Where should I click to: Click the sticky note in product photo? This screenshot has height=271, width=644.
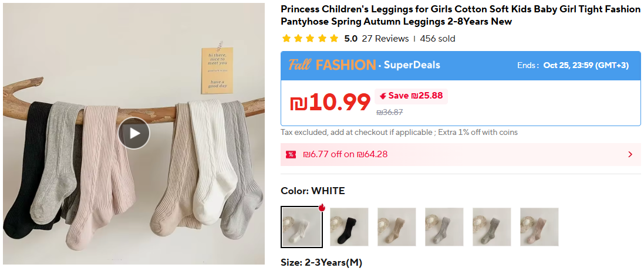click(217, 70)
